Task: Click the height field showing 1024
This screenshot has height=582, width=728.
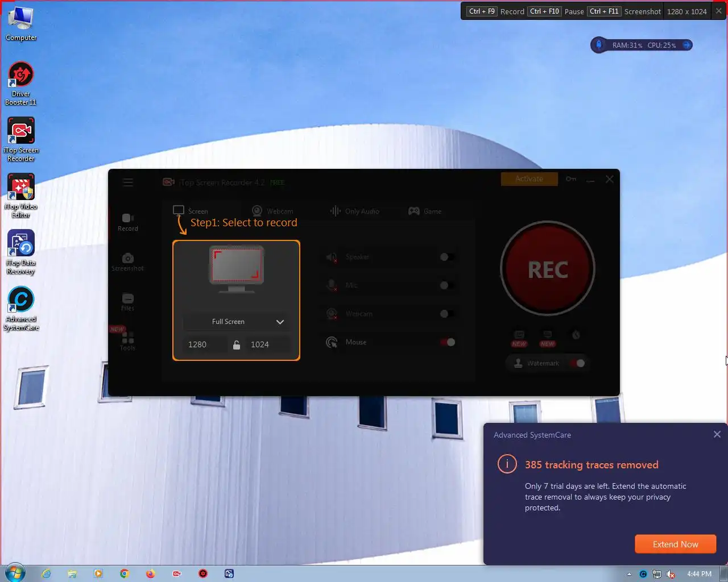Action: tap(267, 344)
